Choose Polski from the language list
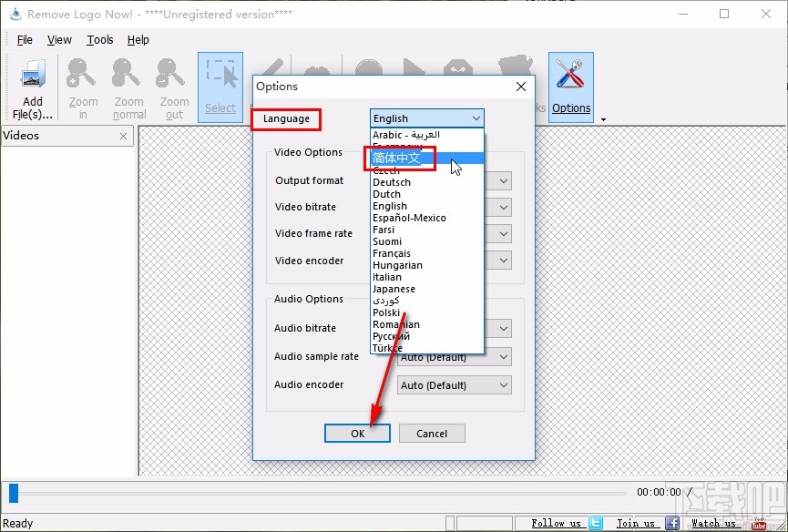 427,312
